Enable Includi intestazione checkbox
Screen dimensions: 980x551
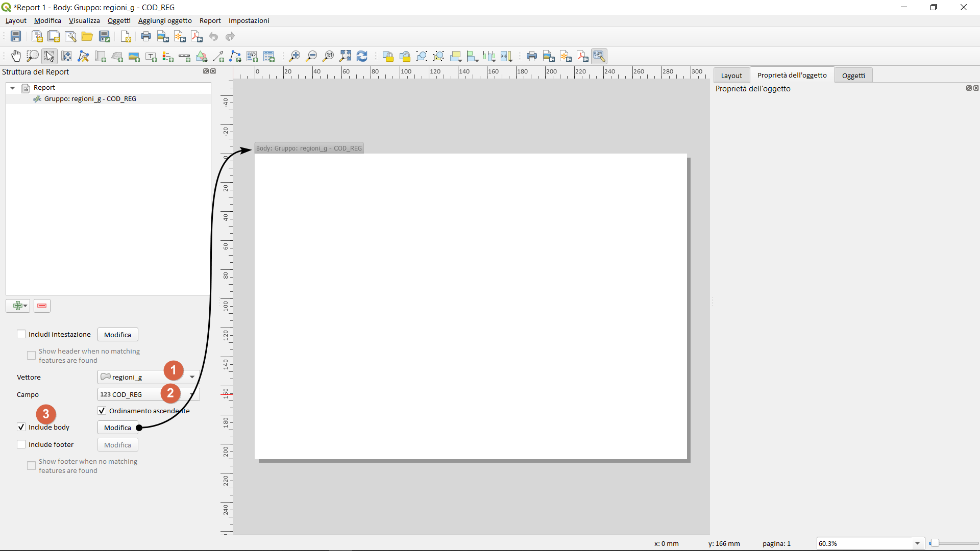[21, 334]
